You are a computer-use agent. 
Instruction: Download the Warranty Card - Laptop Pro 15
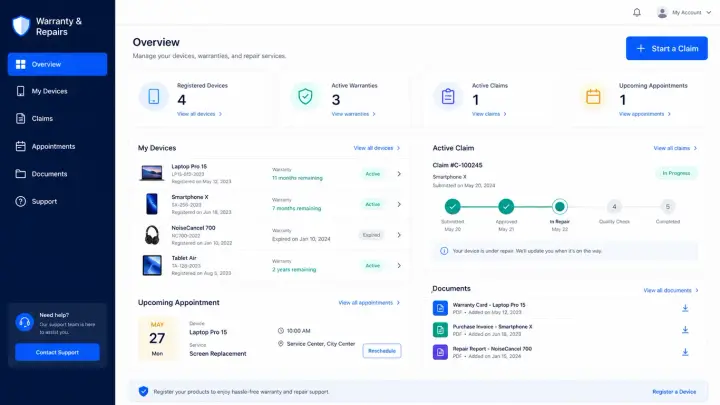[685, 308]
